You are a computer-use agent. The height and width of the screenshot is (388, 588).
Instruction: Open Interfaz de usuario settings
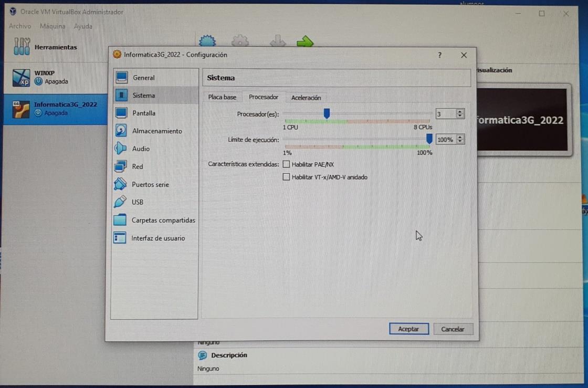155,238
